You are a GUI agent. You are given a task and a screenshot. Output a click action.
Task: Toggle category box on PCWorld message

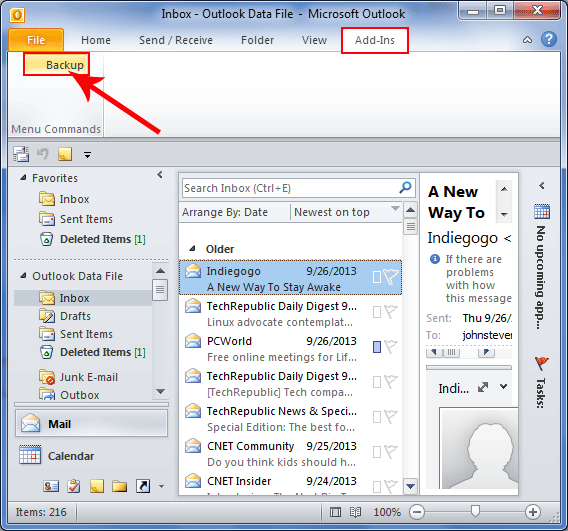[377, 347]
